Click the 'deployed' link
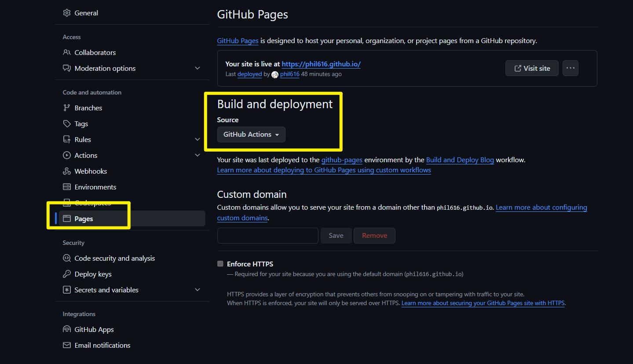The height and width of the screenshot is (364, 633). tap(249, 74)
